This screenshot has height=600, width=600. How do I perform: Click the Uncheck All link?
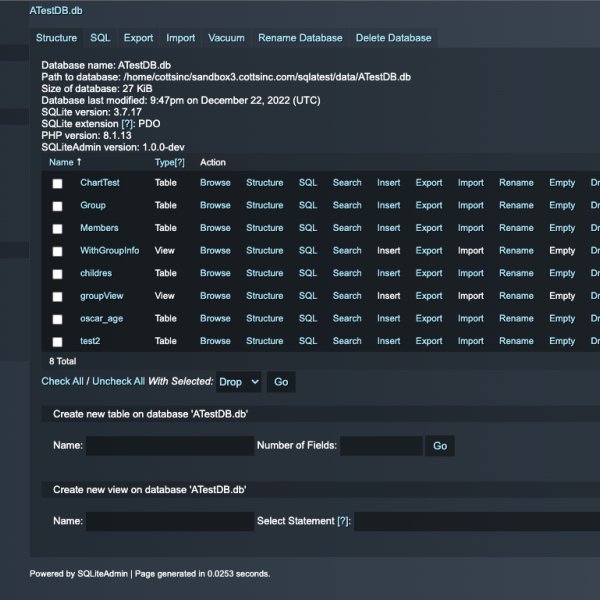pos(118,382)
